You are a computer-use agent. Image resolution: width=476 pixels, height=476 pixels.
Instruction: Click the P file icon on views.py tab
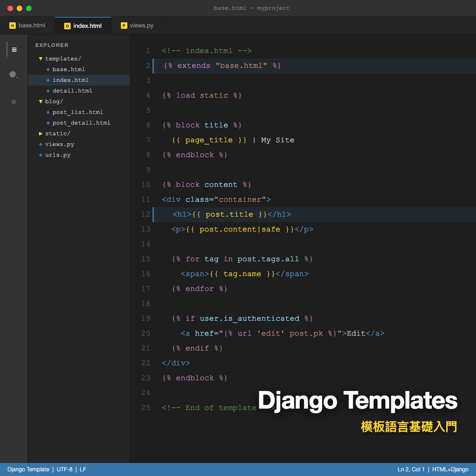124,26
